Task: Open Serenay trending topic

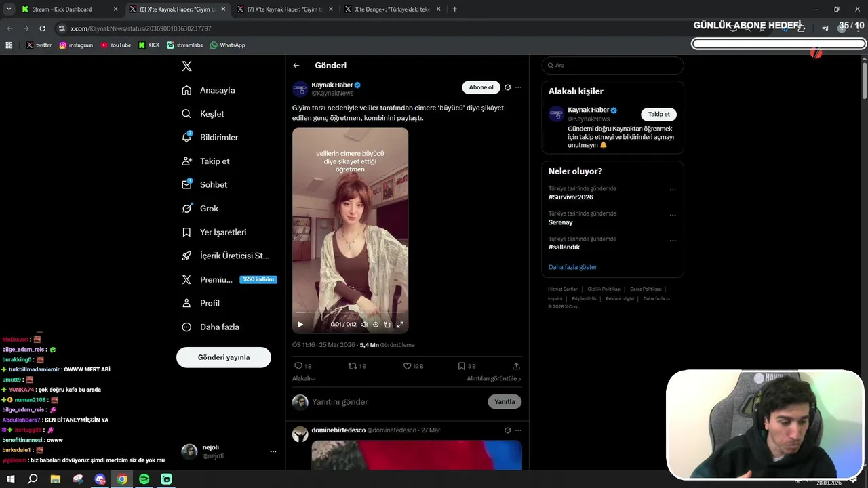Action: pos(561,222)
